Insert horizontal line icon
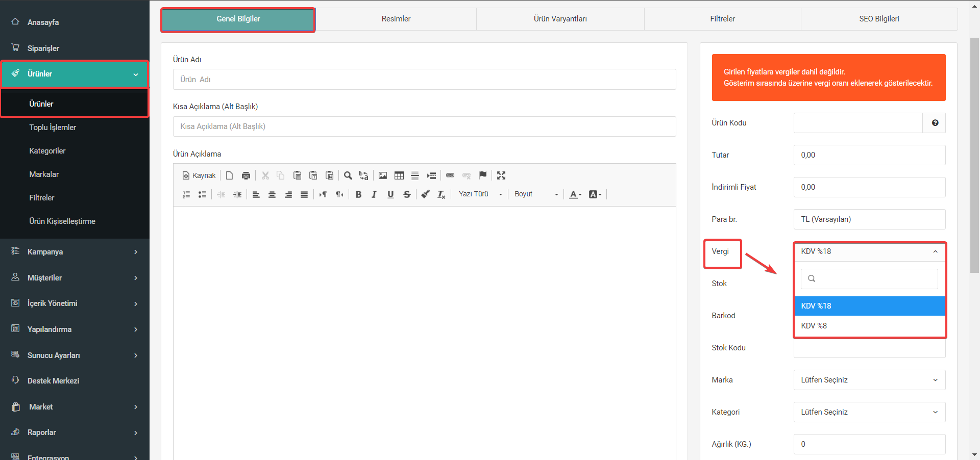This screenshot has width=980, height=460. coord(415,175)
